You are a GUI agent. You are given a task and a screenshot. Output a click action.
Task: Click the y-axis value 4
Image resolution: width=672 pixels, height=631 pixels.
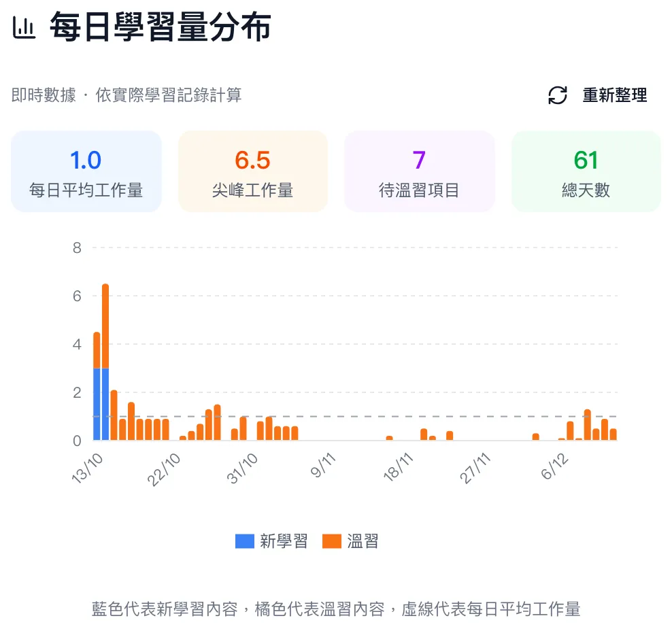click(x=77, y=344)
